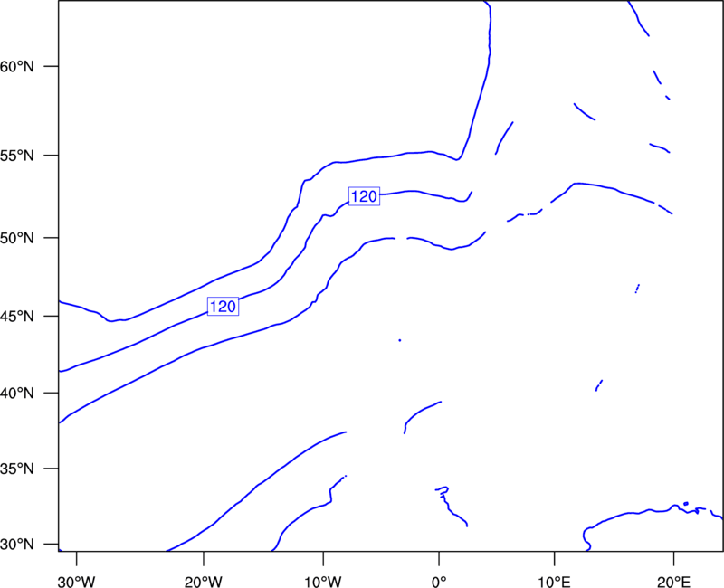The height and width of the screenshot is (588, 724).
Task: Click the 20°W longitude label
Action: point(204,582)
